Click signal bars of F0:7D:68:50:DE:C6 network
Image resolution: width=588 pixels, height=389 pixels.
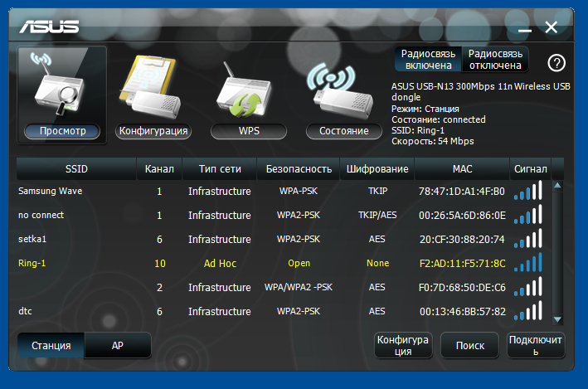[528, 287]
